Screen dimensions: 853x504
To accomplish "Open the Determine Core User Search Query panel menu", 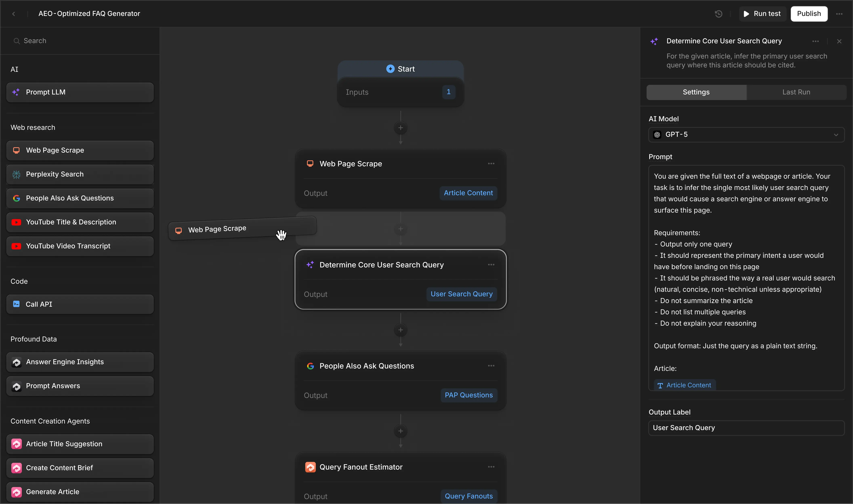I will 816,41.
